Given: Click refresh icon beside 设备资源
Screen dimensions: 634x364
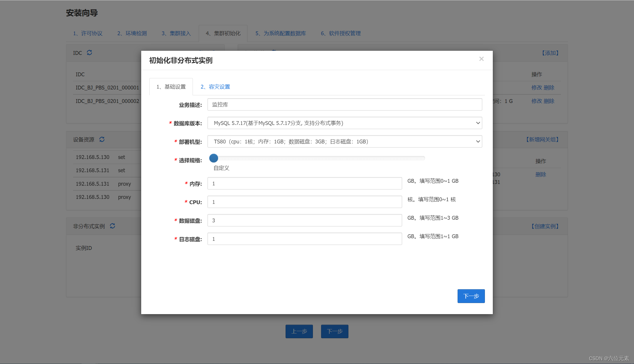Looking at the screenshot, I should (x=102, y=139).
